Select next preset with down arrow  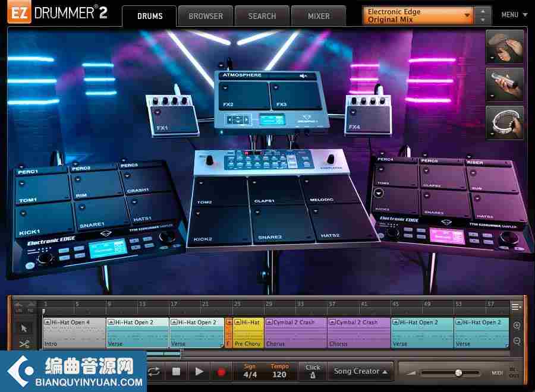[483, 20]
